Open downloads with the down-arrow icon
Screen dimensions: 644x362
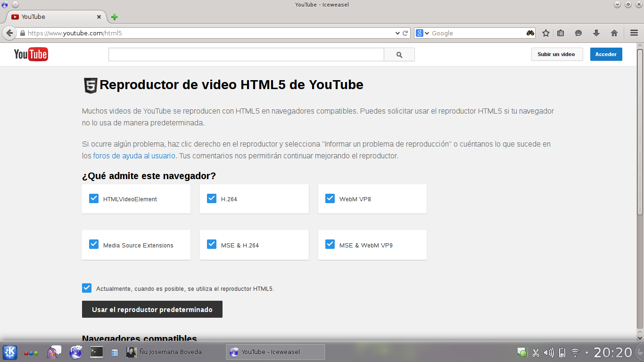[x=596, y=33]
